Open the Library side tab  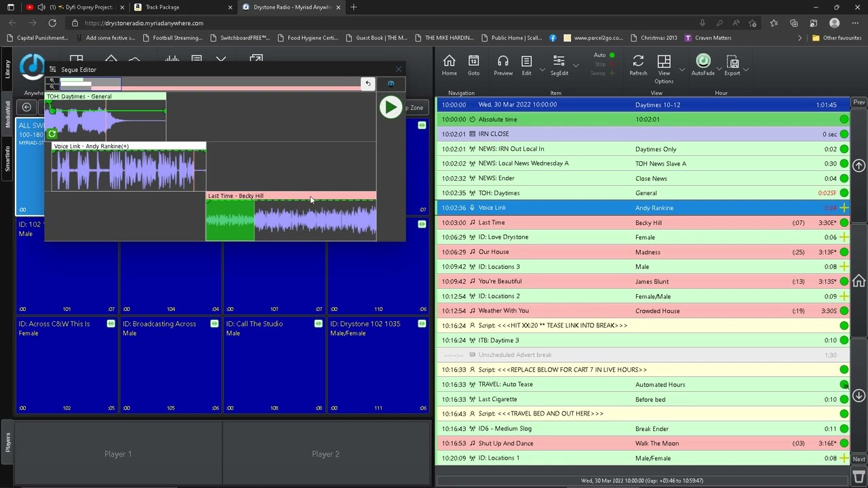7,69
